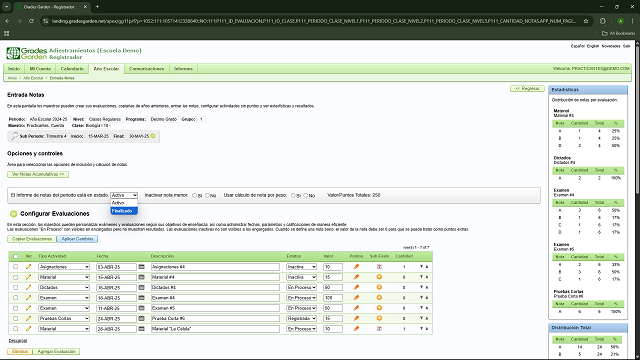This screenshot has height=360, width=640.
Task: Open the Comunicaciones tab
Action: click(147, 69)
